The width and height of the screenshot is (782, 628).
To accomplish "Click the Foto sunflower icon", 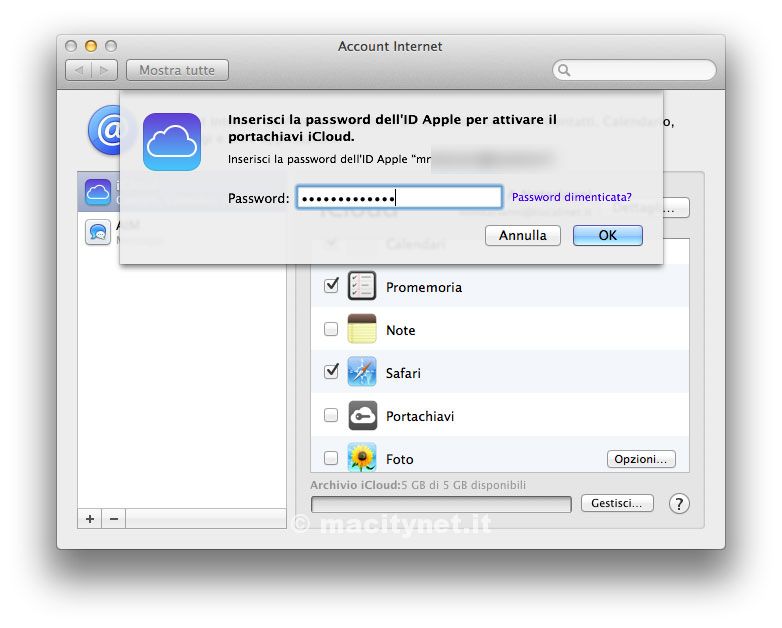I will (x=362, y=457).
